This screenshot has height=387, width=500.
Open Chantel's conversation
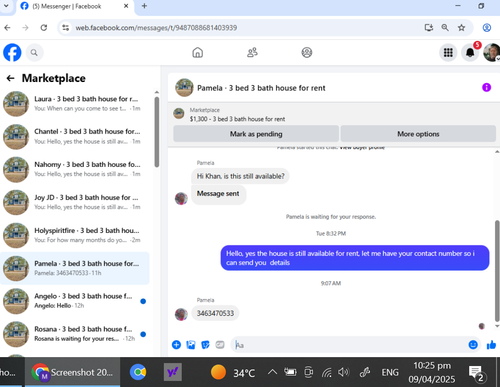pos(75,137)
